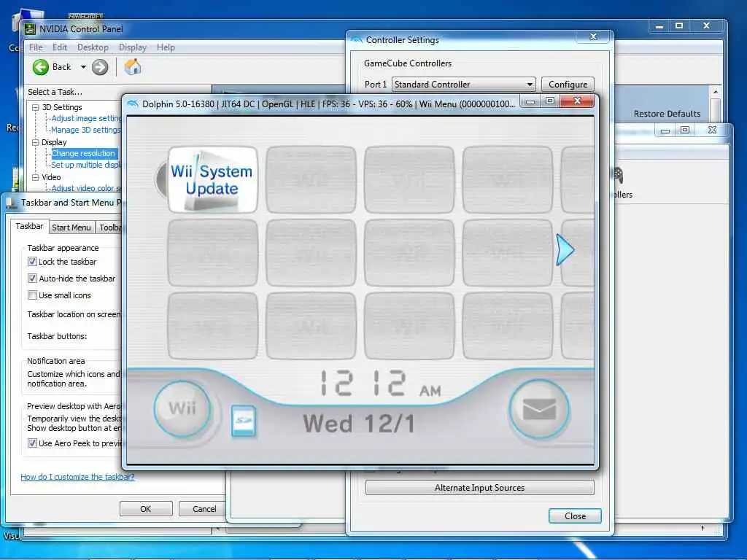
Task: Toggle Lock the taskbar checkbox
Action: pyautogui.click(x=32, y=262)
